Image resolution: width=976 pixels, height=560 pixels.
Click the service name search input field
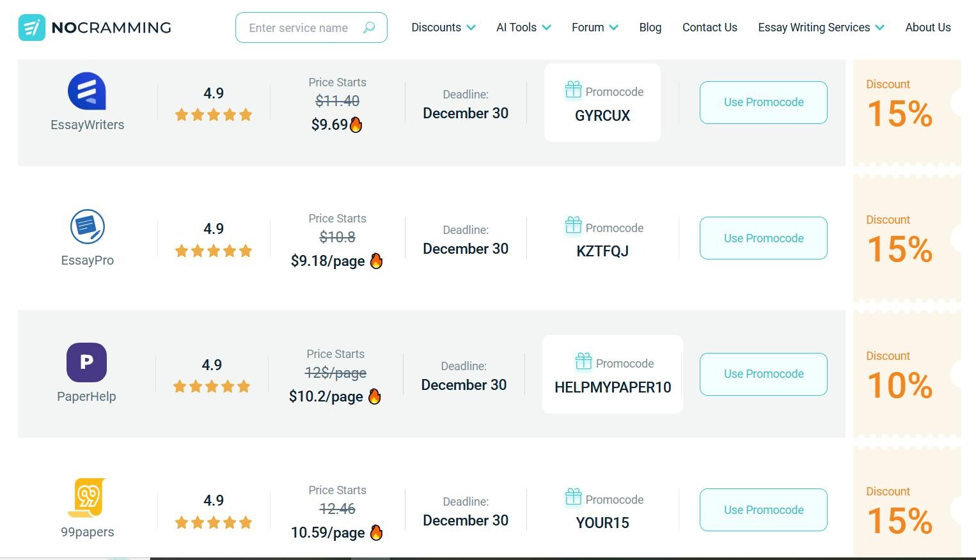tap(301, 27)
